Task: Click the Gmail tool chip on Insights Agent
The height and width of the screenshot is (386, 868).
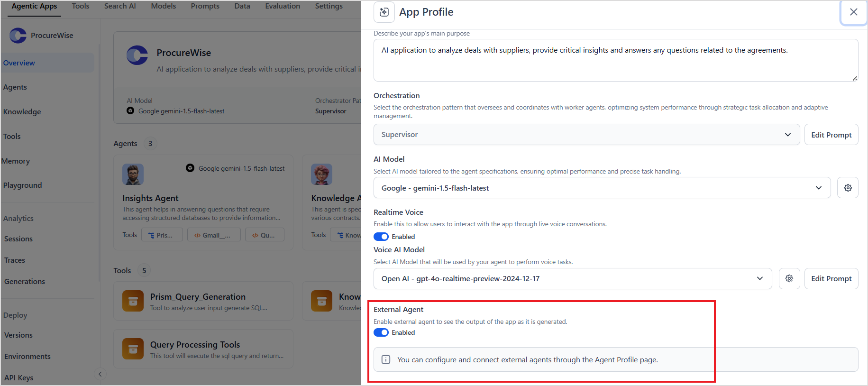Action: tap(214, 235)
